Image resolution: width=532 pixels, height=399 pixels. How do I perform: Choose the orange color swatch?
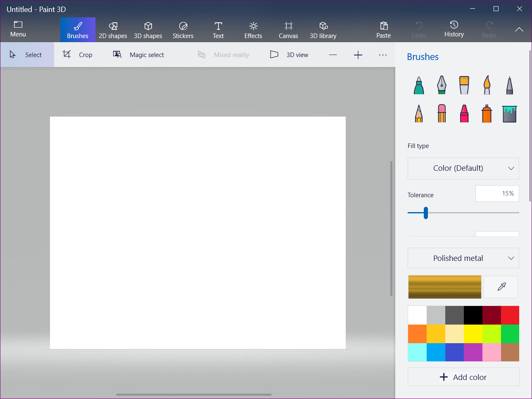click(417, 334)
